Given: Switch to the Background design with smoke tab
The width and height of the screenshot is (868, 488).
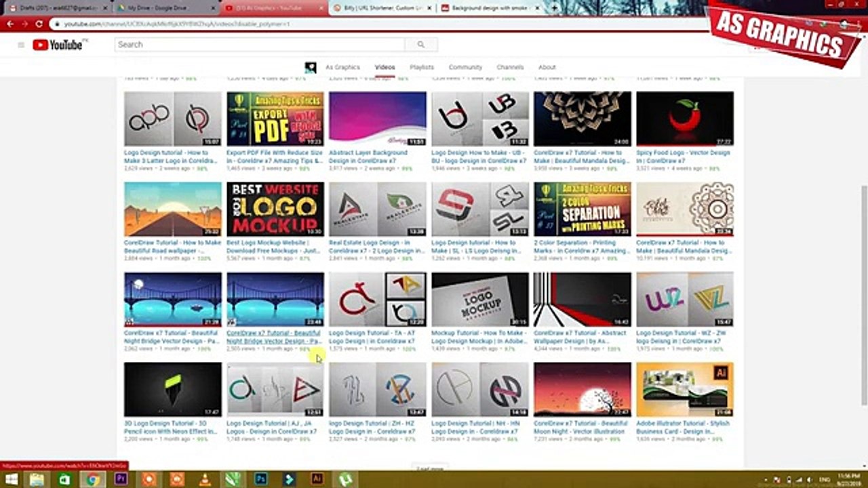Looking at the screenshot, I should 490,8.
